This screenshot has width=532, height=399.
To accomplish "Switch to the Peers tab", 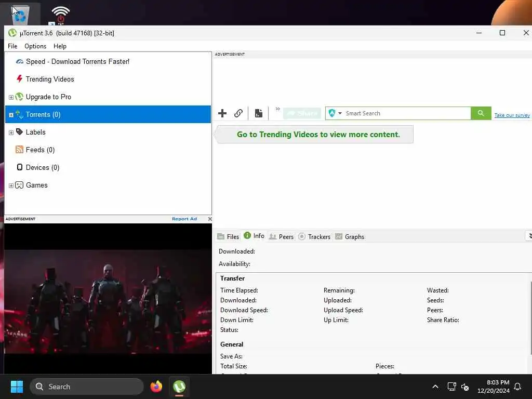I will click(x=281, y=236).
